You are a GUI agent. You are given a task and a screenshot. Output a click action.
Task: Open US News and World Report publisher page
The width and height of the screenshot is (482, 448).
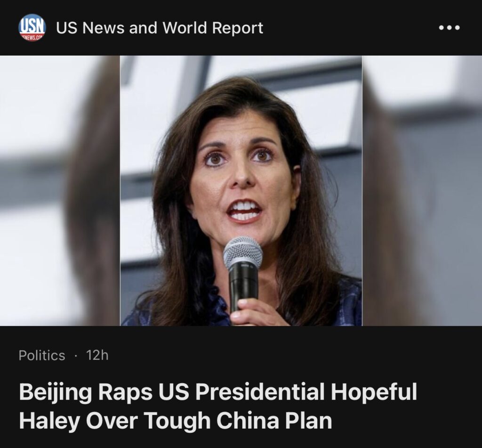(159, 28)
